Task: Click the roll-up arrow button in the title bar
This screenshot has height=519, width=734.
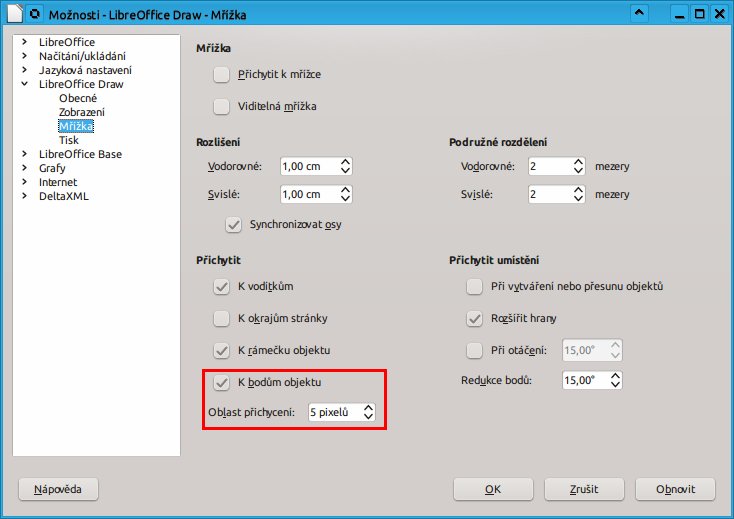Action: pyautogui.click(x=639, y=13)
